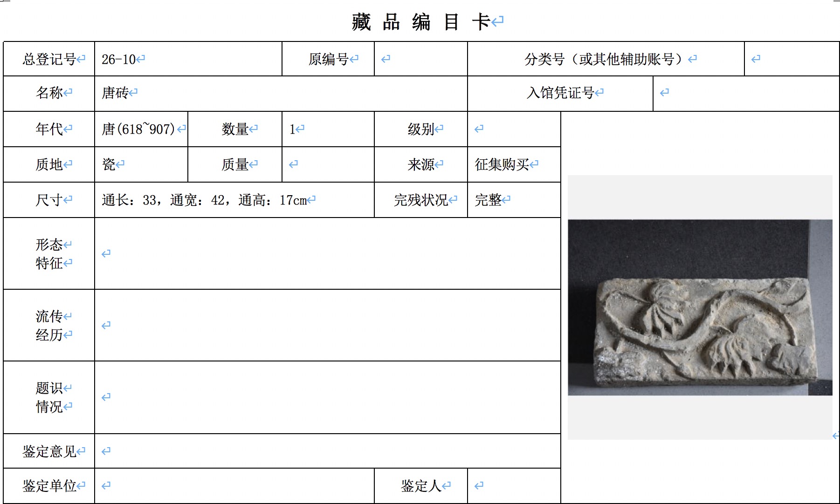The image size is (840, 504).
Task: Select the 唐(618~907) date value
Action: 138,129
